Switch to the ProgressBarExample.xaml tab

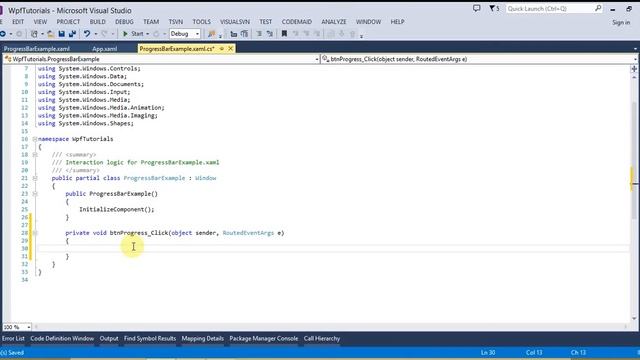point(37,49)
